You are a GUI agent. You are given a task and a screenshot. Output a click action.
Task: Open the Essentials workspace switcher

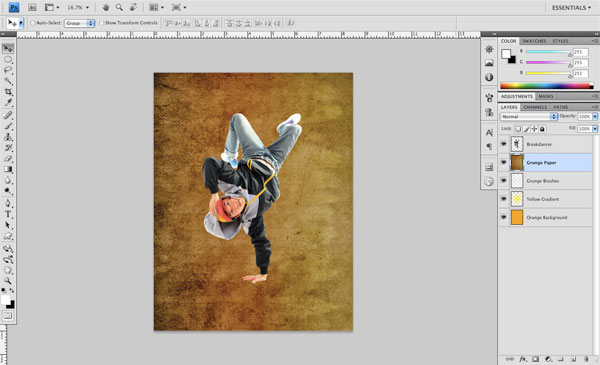[x=571, y=8]
